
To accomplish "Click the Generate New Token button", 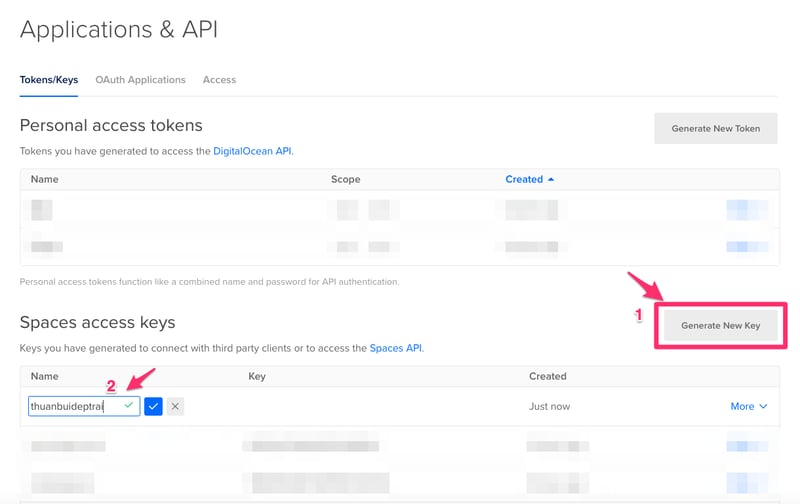I will coord(715,128).
